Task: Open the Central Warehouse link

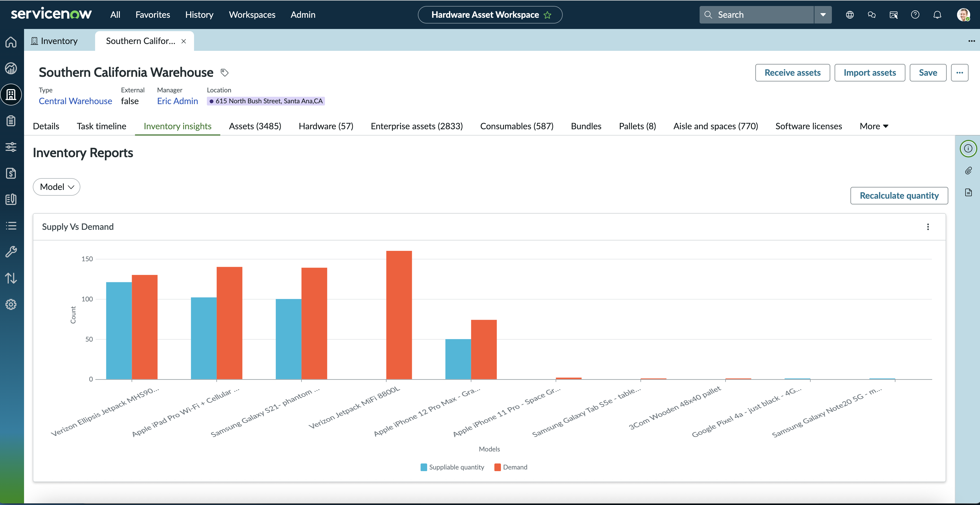Action: coord(75,101)
